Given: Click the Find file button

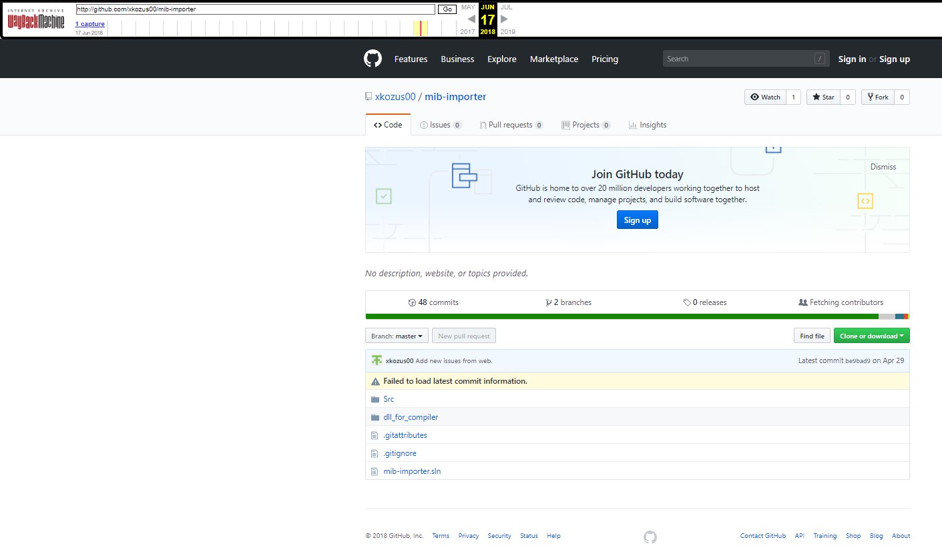Looking at the screenshot, I should 812,336.
